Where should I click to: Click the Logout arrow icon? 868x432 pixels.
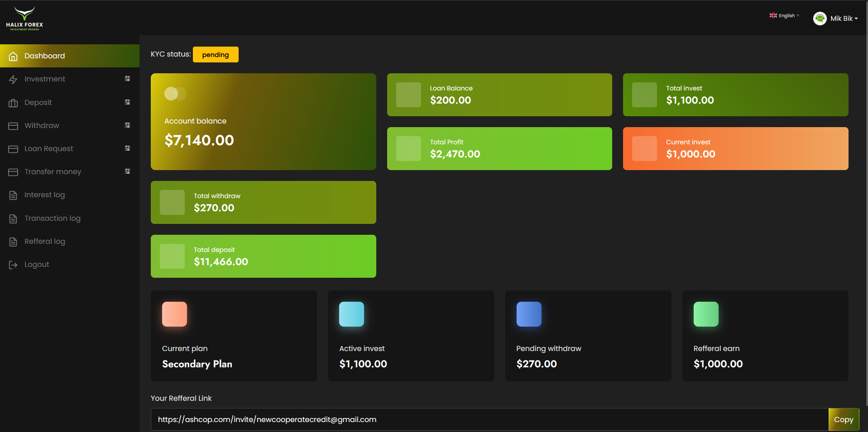pyautogui.click(x=13, y=265)
